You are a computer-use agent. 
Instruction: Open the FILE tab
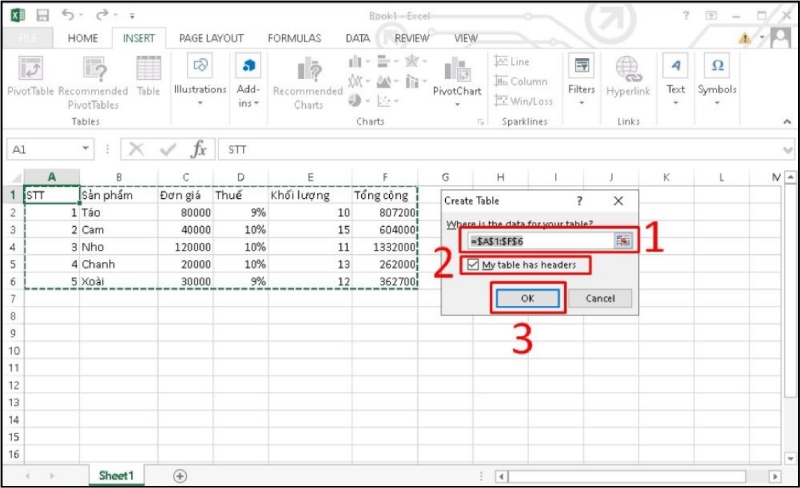click(x=27, y=38)
